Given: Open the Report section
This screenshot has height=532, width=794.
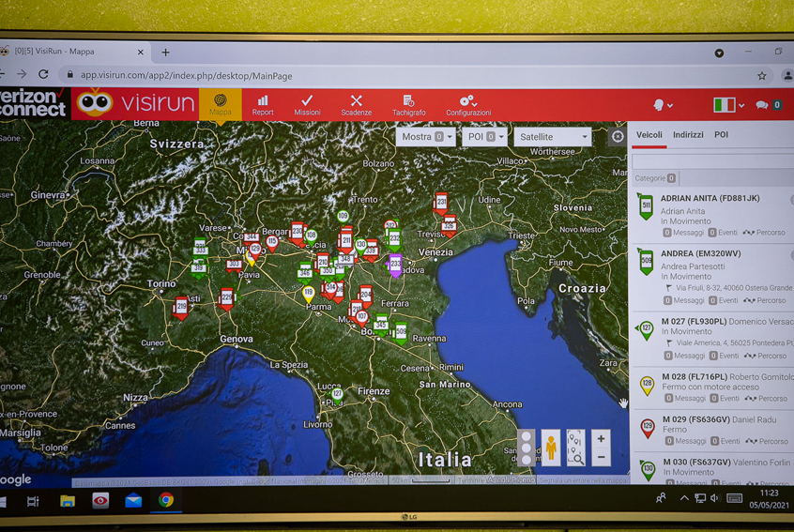Looking at the screenshot, I should [x=263, y=104].
